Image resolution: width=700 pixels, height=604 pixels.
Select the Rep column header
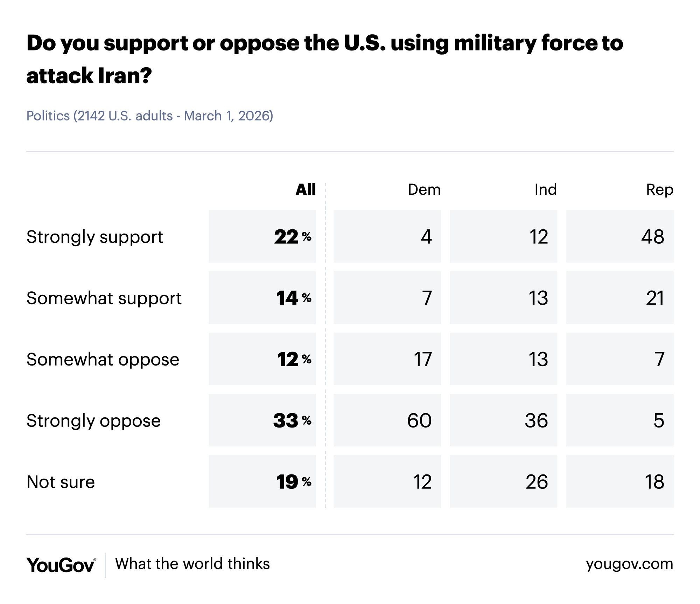(x=659, y=190)
